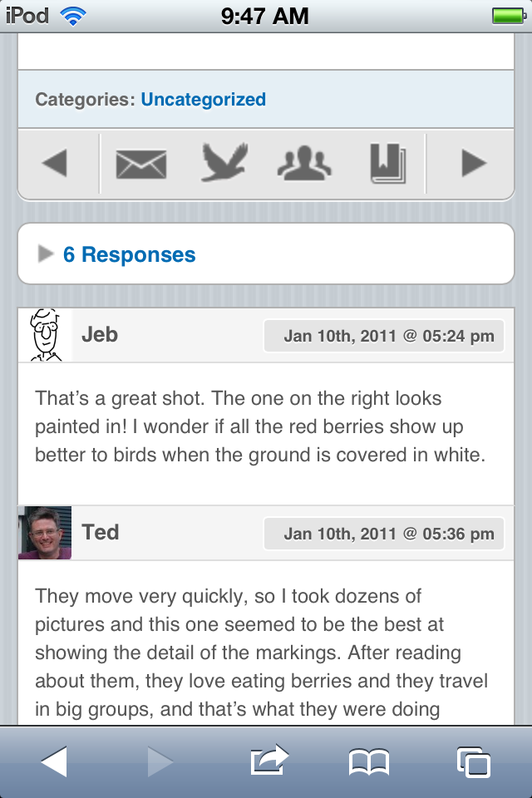Click commenter name Jeb

100,335
